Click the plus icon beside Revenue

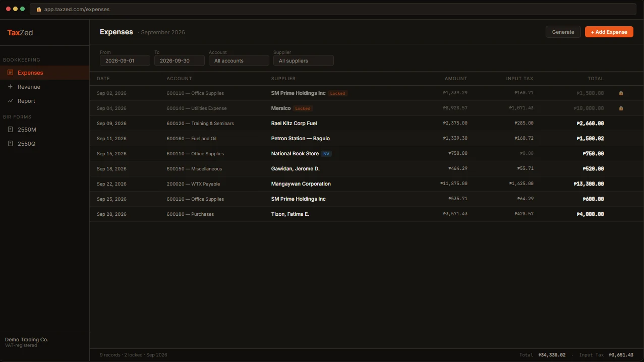click(x=10, y=87)
